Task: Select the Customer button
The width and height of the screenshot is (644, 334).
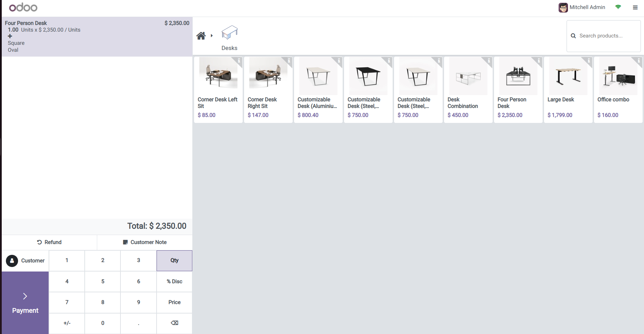Action: coord(25,261)
